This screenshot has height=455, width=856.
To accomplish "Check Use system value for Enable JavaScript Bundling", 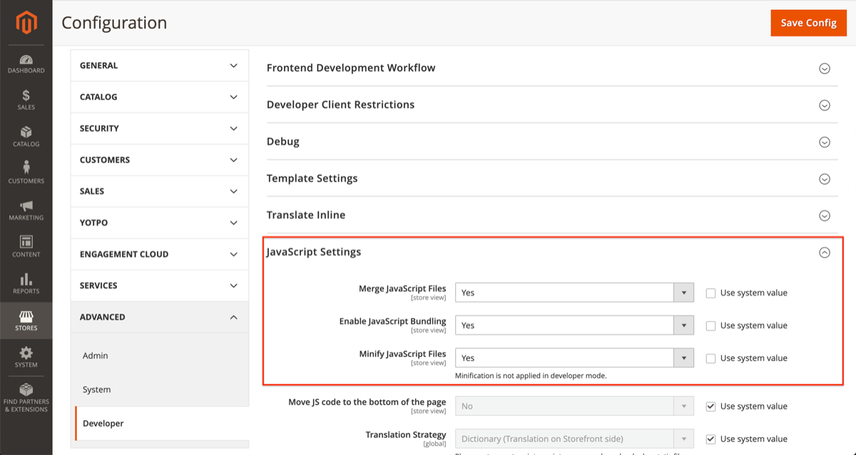I will click(710, 326).
